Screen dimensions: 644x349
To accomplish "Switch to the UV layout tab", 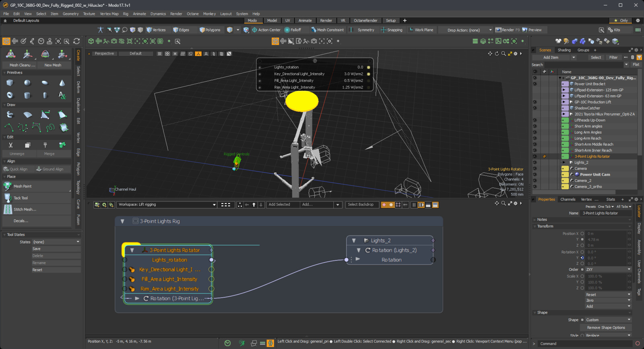I will 287,21.
